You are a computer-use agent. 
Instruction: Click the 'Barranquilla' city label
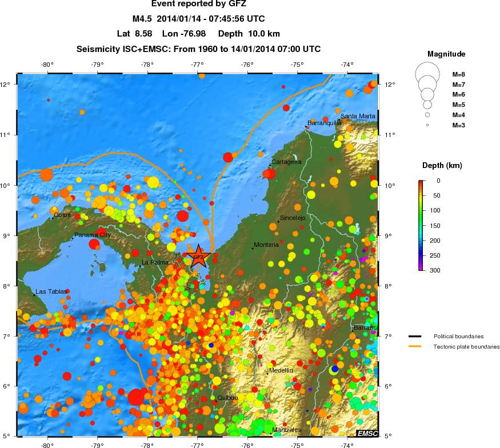325,123
